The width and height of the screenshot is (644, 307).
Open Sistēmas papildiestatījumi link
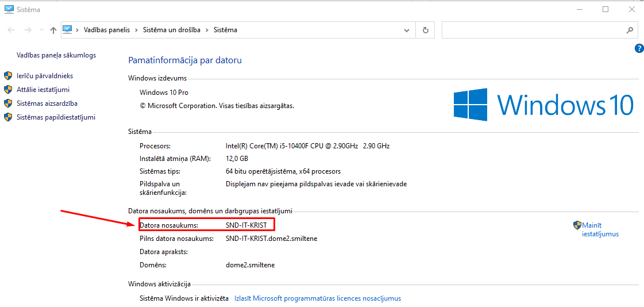56,117
